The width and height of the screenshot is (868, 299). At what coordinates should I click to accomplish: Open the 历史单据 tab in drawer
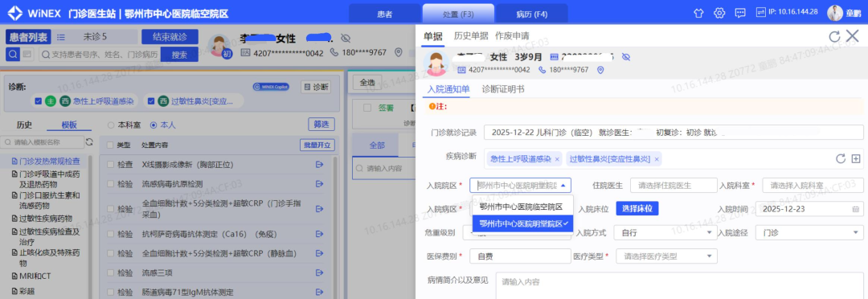pyautogui.click(x=471, y=36)
